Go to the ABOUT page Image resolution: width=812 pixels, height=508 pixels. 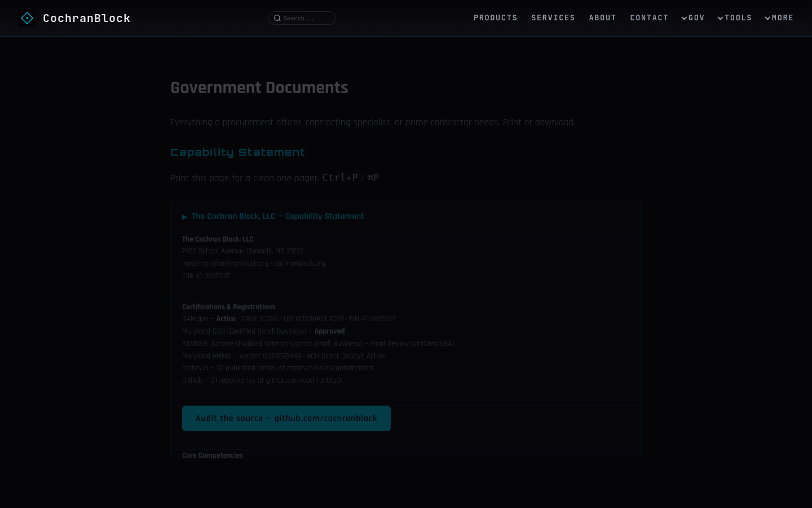click(603, 18)
